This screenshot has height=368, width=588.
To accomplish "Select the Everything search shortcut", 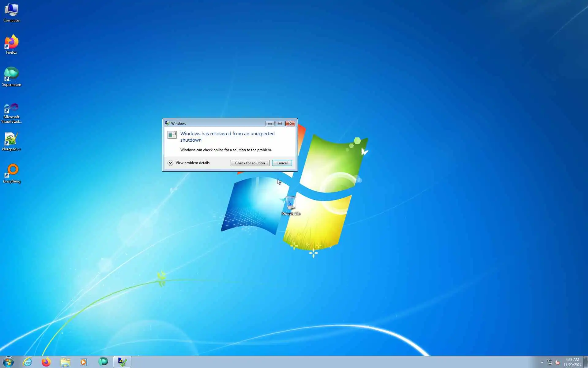I will pyautogui.click(x=11, y=173).
